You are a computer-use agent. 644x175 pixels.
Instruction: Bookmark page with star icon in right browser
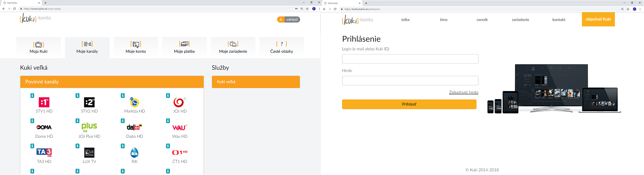coord(628,9)
